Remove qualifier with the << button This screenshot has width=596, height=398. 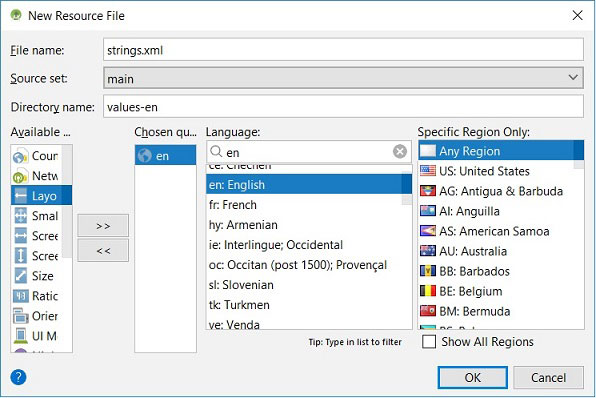coord(103,251)
